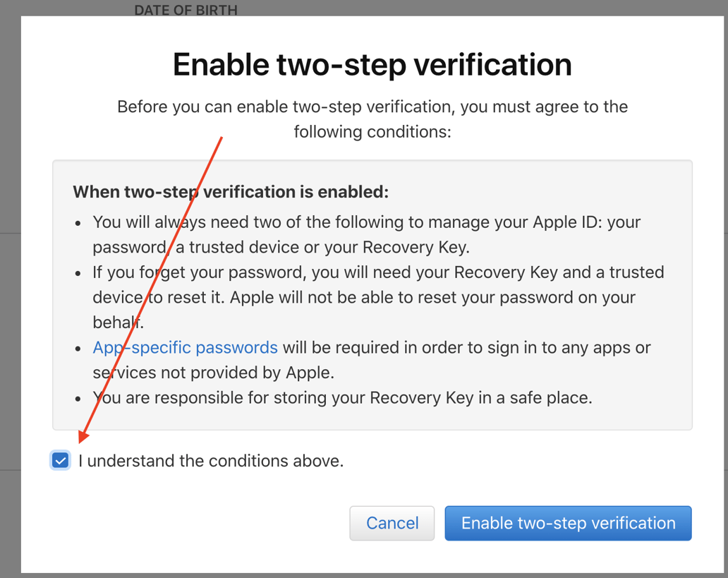
Task: Uncheck the I understand the conditions checkbox
Action: [x=60, y=460]
